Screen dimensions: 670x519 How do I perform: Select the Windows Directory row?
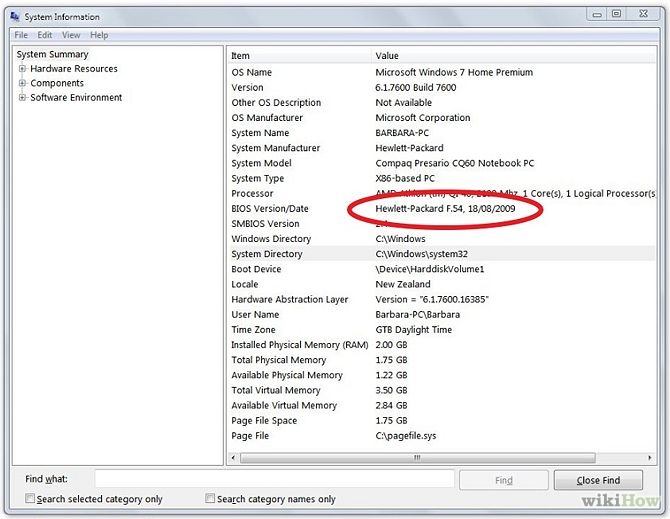442,239
